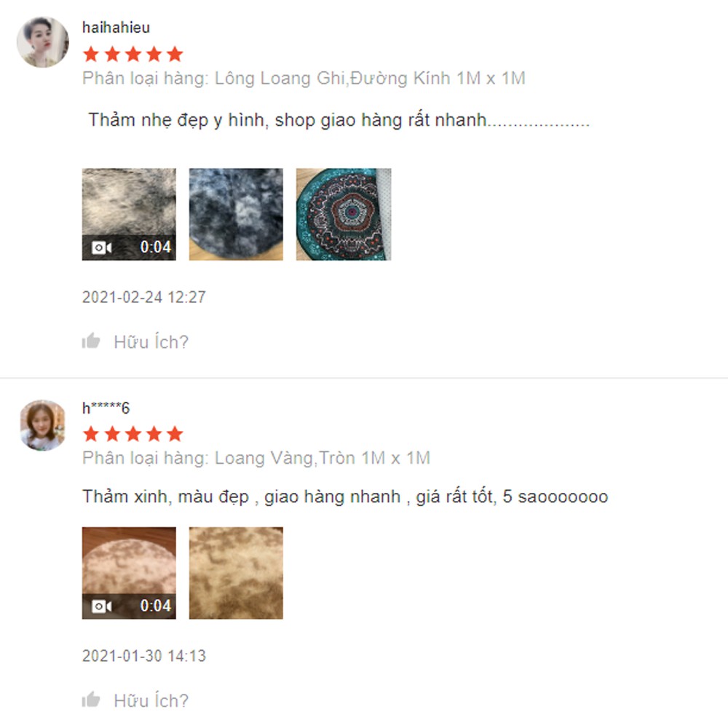Click the username haihahieu
Image resolution: width=728 pixels, height=728 pixels.
tap(116, 28)
